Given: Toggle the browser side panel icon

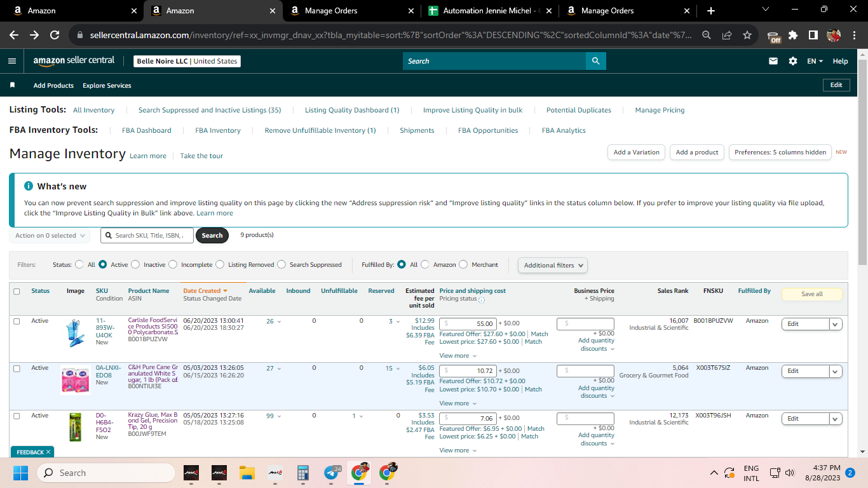Looking at the screenshot, I should pos(813,35).
